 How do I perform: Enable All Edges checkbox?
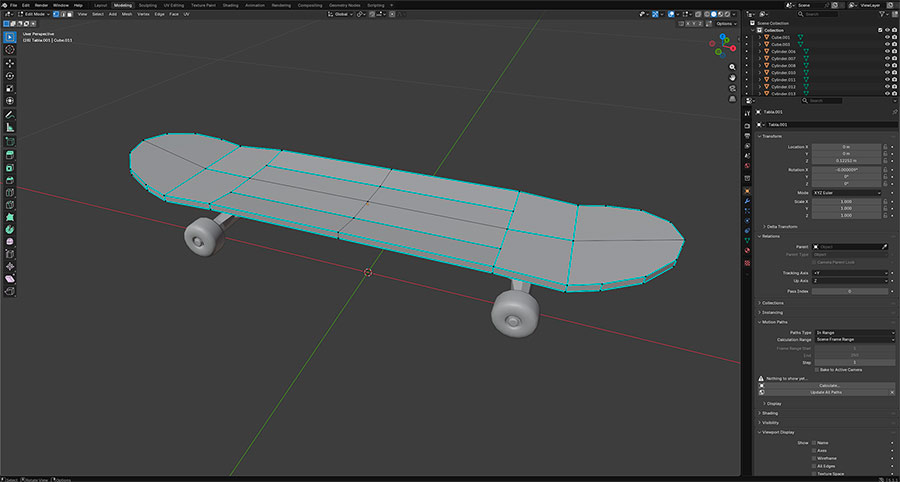coord(813,466)
